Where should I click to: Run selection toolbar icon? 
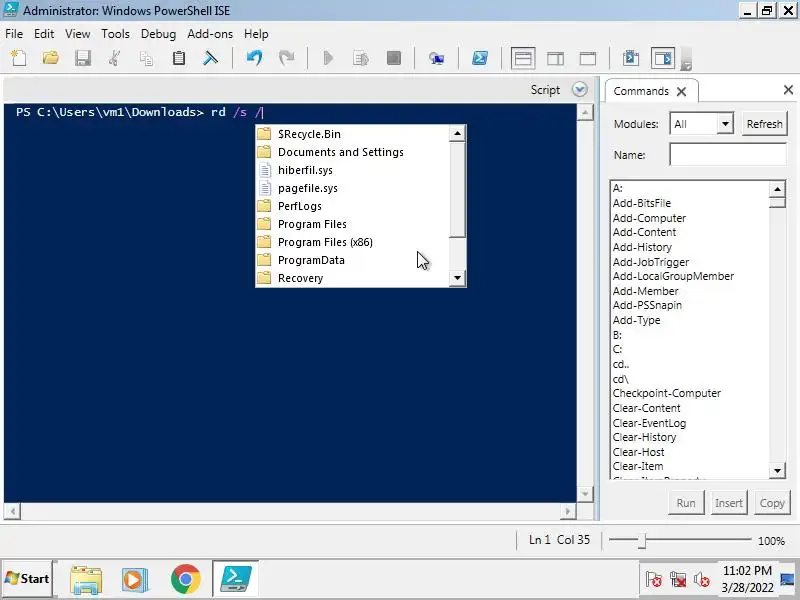tap(361, 59)
